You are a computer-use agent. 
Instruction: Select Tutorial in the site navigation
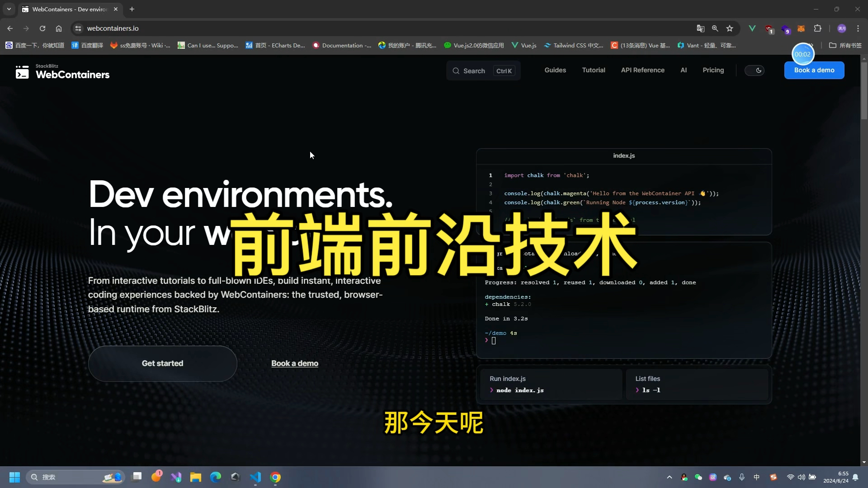(x=594, y=70)
